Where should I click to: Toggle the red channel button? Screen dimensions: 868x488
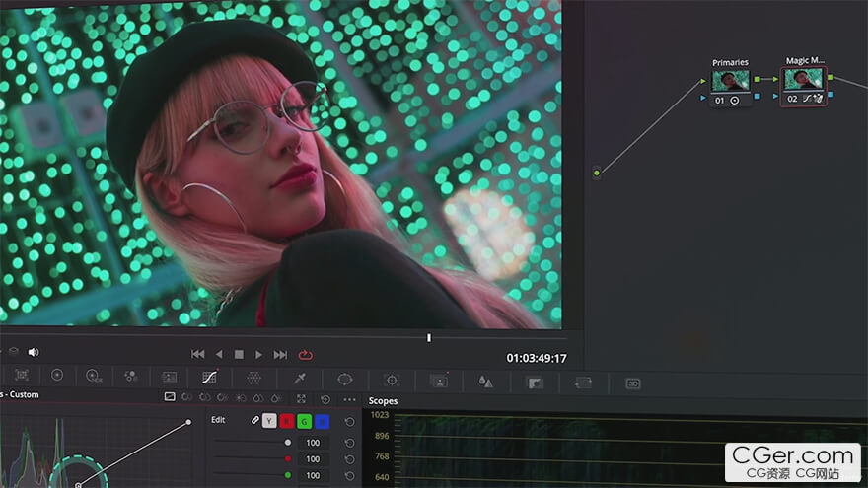click(x=287, y=422)
